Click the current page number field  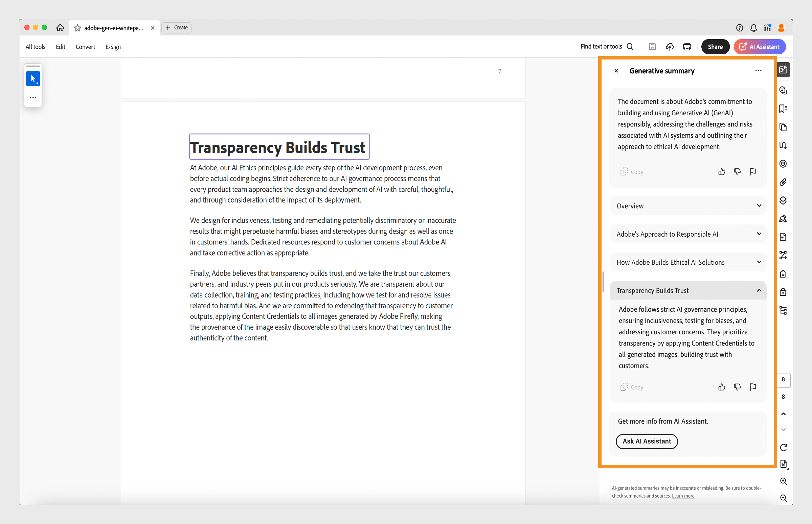(783, 379)
